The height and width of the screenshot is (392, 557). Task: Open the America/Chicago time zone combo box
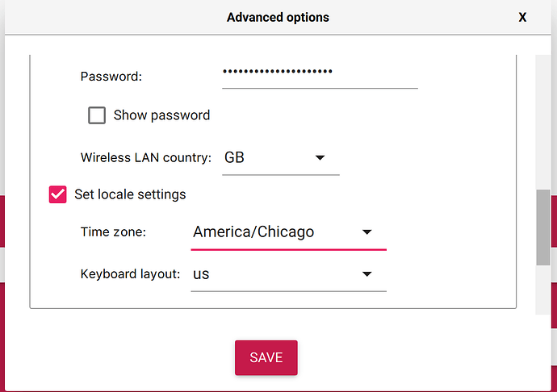tap(274, 232)
